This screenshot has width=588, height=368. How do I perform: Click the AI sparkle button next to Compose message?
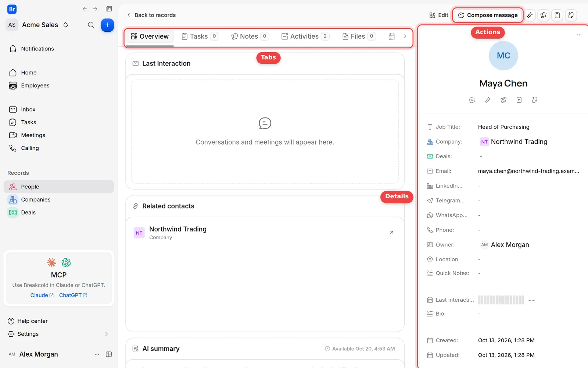tap(530, 15)
